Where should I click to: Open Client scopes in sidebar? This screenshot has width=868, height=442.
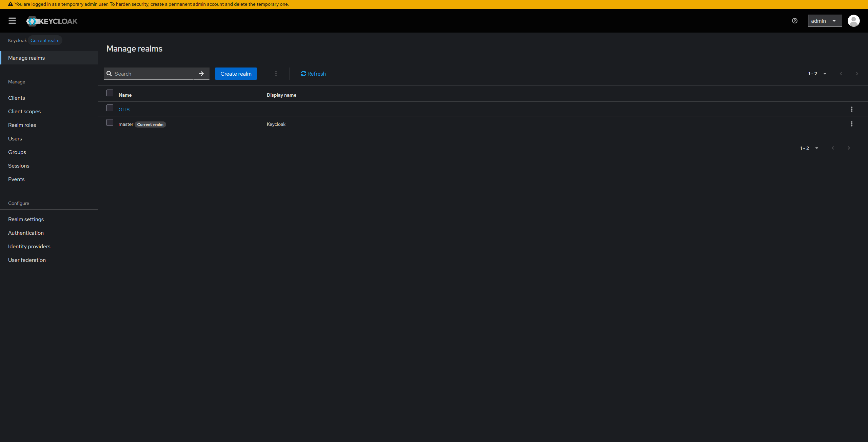click(x=49, y=111)
